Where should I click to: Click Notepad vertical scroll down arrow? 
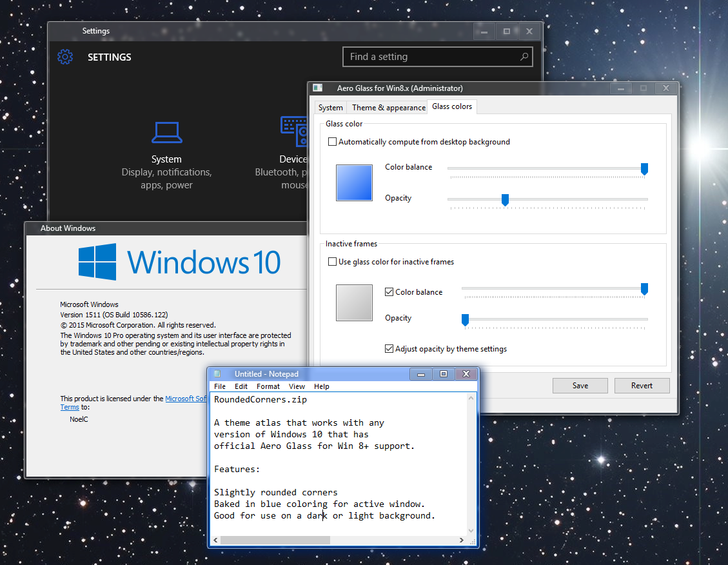pyautogui.click(x=471, y=531)
